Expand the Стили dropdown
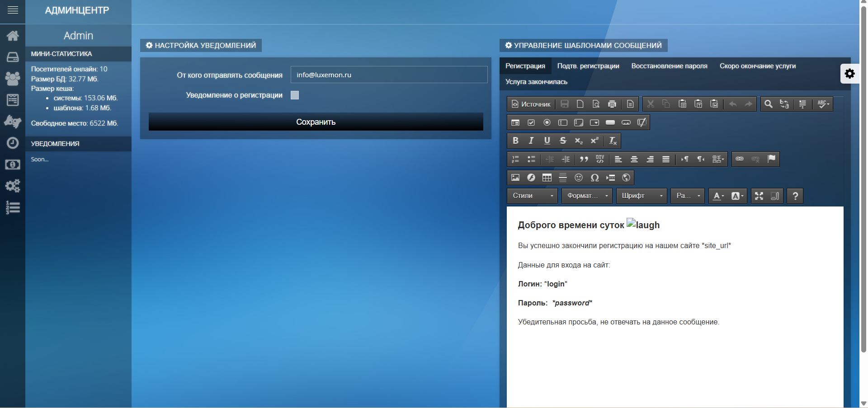Screen dimensions: 868x408 [533, 196]
